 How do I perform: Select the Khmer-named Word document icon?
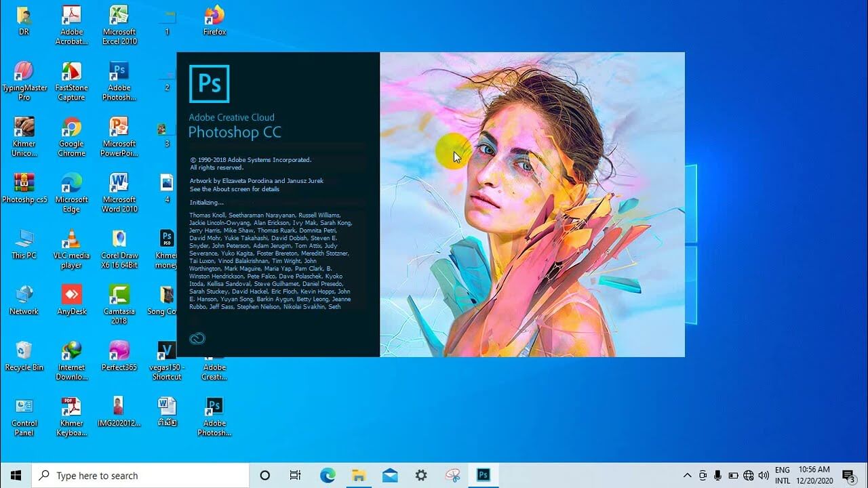[167, 412]
